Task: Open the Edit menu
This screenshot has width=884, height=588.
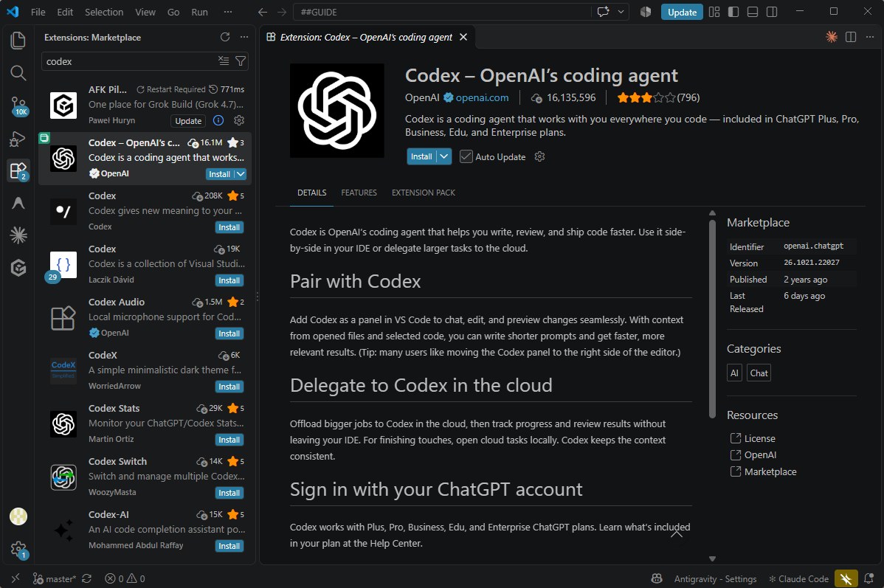Action: pos(65,12)
